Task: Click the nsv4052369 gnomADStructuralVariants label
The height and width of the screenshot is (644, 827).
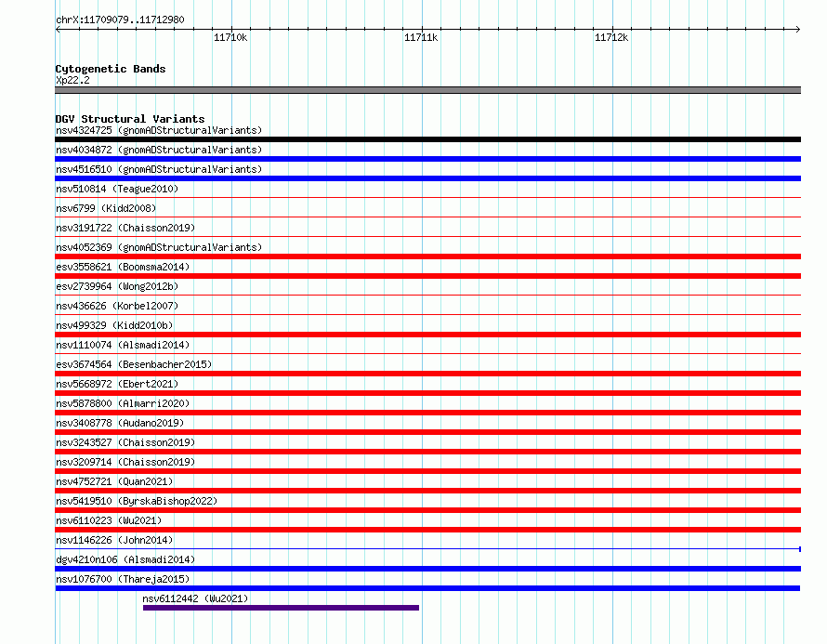Action: click(x=159, y=247)
